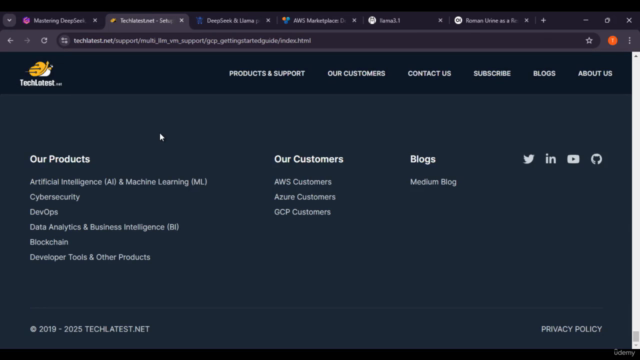Screen dimensions: 640x360
Task: Switch to the DeepSeek & Llama tab
Action: click(x=233, y=20)
